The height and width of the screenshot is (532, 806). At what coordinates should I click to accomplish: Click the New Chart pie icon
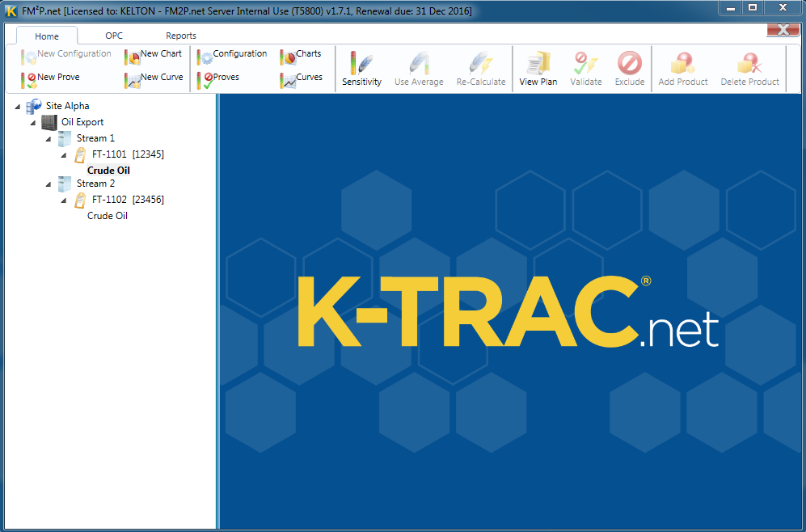(132, 57)
